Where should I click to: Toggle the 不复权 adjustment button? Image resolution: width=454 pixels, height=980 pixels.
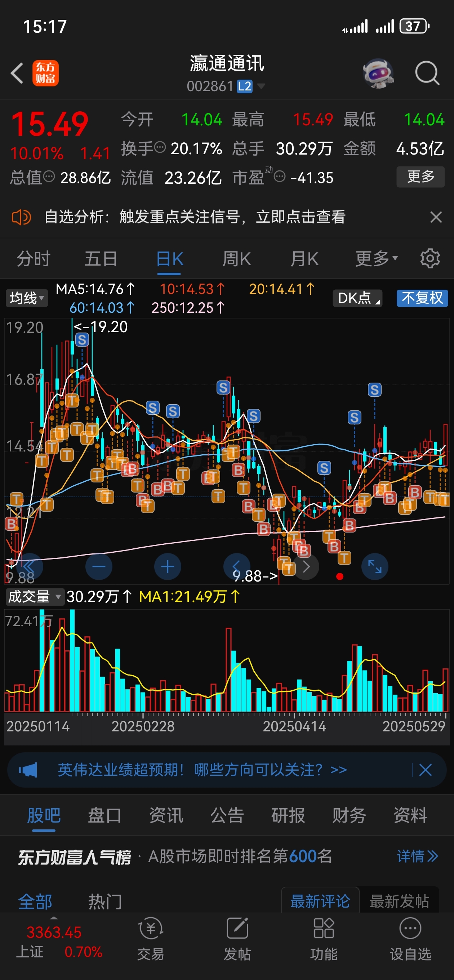point(422,298)
